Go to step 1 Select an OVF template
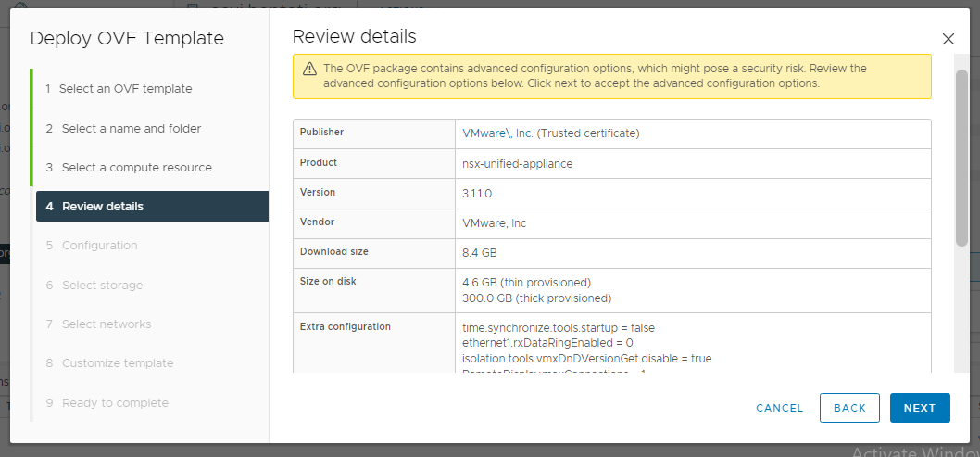 click(x=119, y=89)
